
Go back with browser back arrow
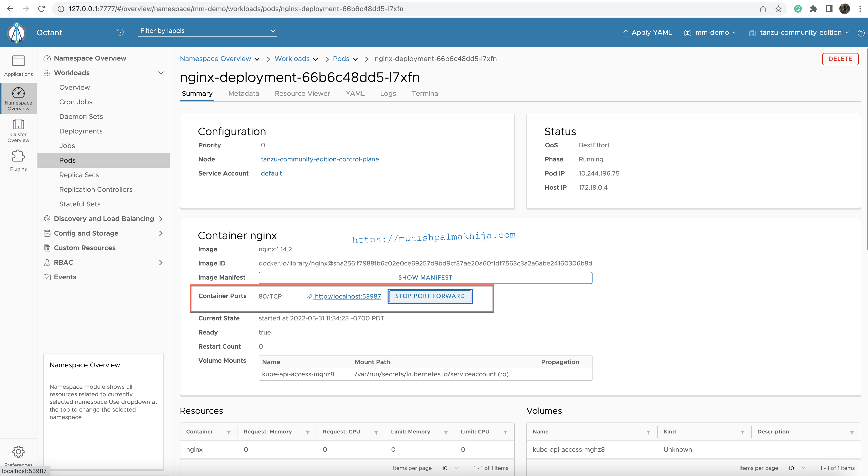click(10, 9)
